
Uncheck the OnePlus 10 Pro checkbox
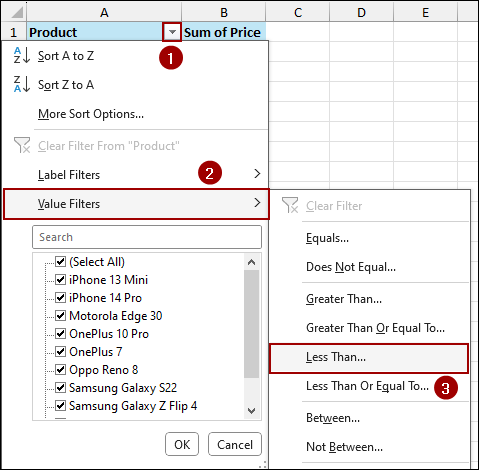[60, 333]
